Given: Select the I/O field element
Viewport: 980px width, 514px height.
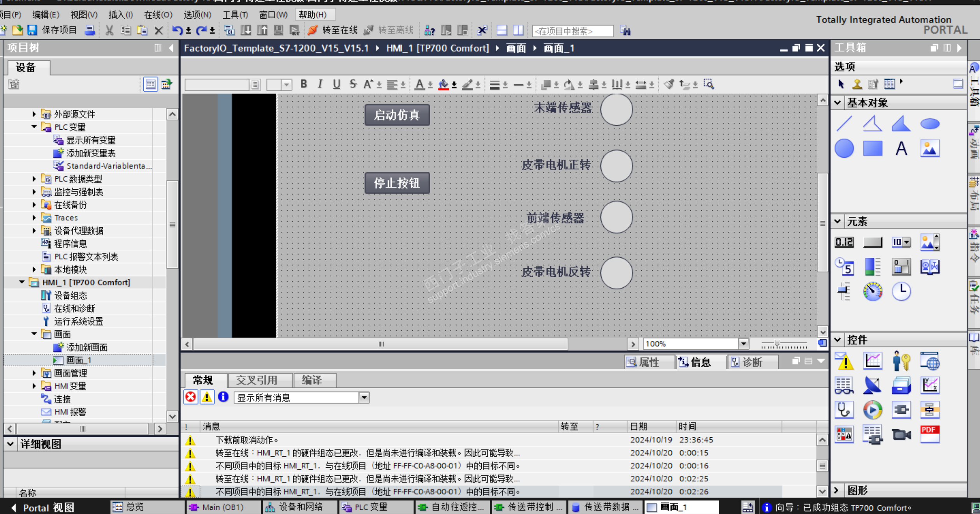Looking at the screenshot, I should click(x=844, y=242).
